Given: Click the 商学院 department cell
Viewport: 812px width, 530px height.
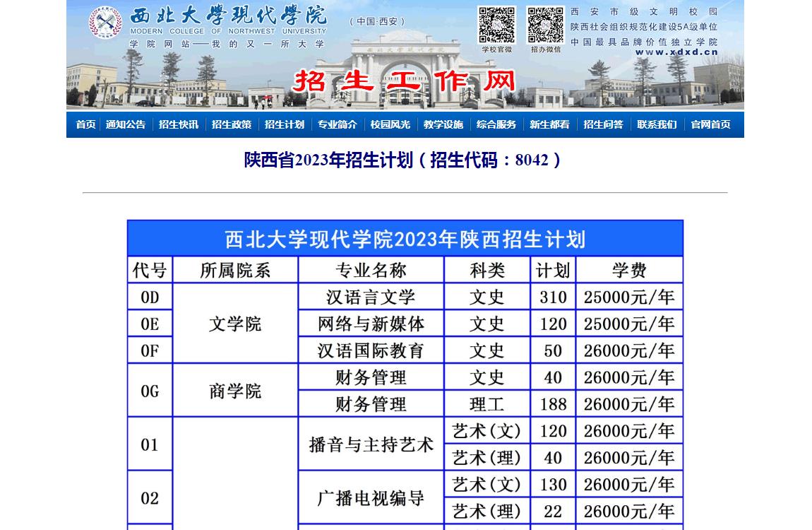Looking at the screenshot, I should coord(235,391).
